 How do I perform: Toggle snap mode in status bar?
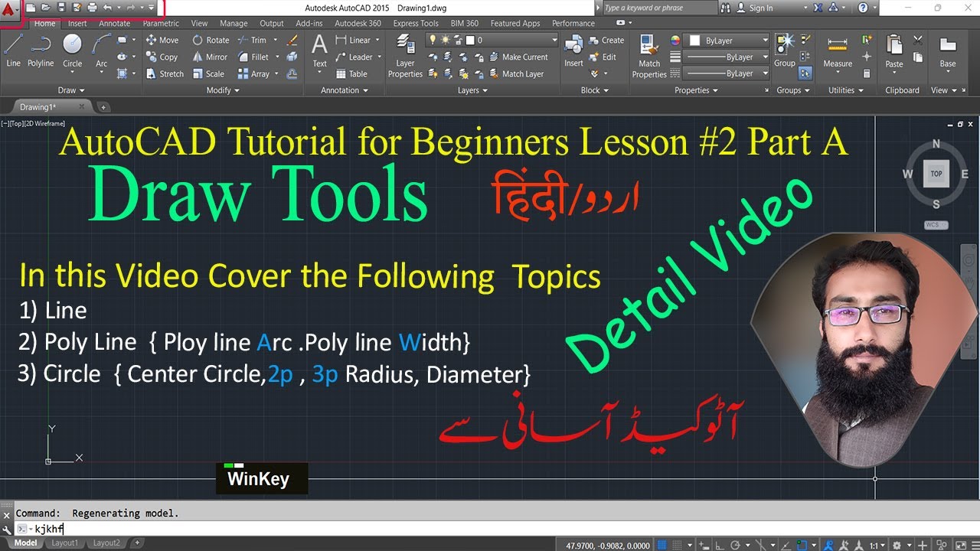(x=678, y=545)
